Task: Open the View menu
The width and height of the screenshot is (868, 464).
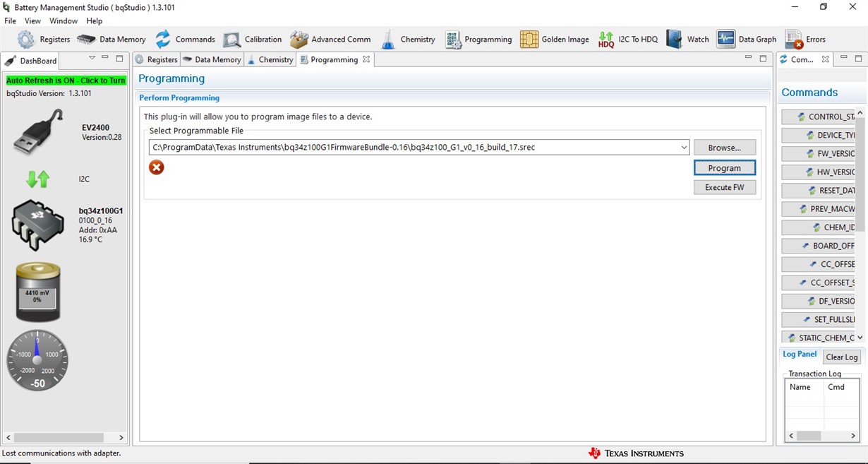Action: pos(32,21)
